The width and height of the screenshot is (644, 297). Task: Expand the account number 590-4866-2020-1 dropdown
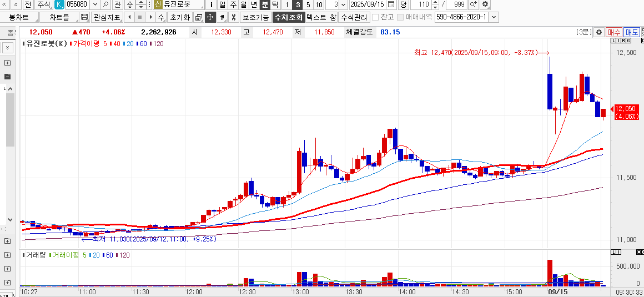(x=494, y=17)
